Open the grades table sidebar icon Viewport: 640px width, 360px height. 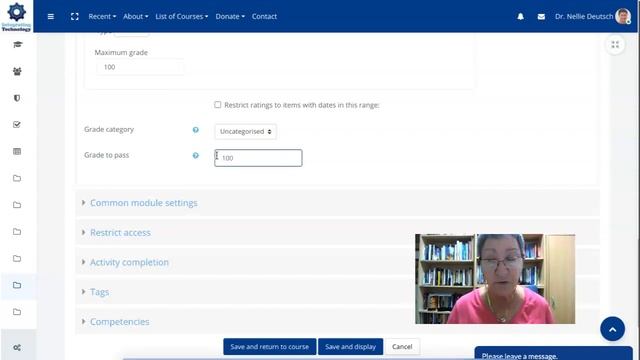17,151
